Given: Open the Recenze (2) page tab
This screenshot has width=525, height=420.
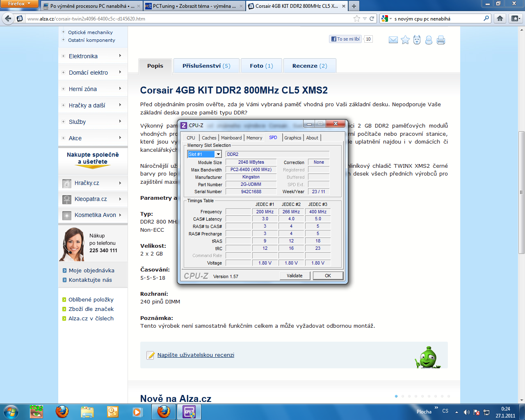Looking at the screenshot, I should point(310,66).
